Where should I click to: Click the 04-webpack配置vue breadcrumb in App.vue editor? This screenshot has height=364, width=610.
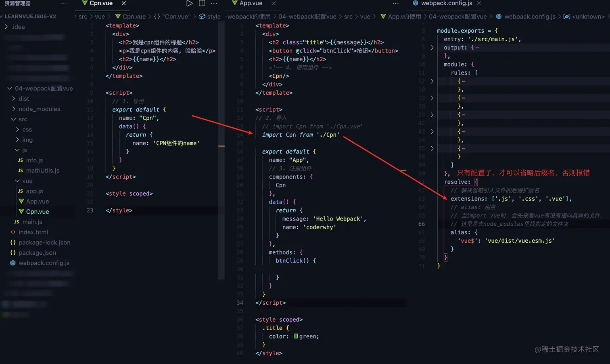pos(307,17)
